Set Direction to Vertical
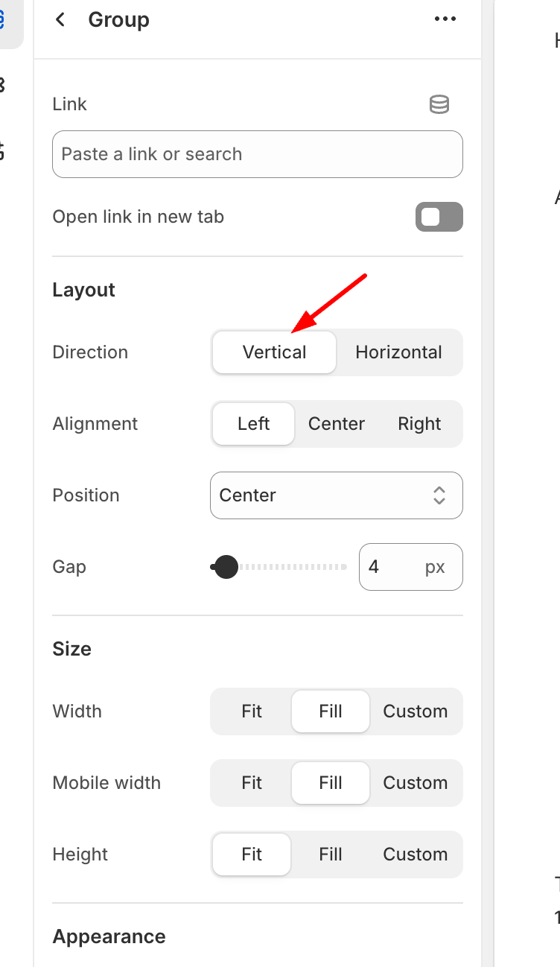The image size is (560, 967). [274, 352]
